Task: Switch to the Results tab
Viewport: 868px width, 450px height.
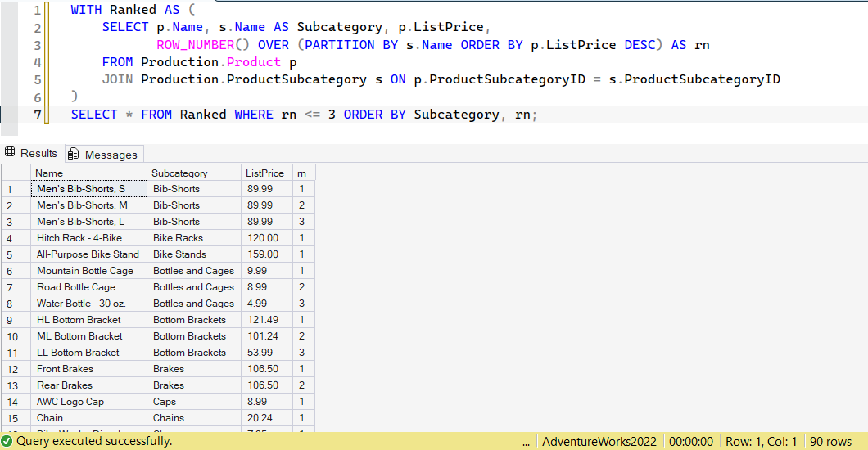Action: click(32, 153)
